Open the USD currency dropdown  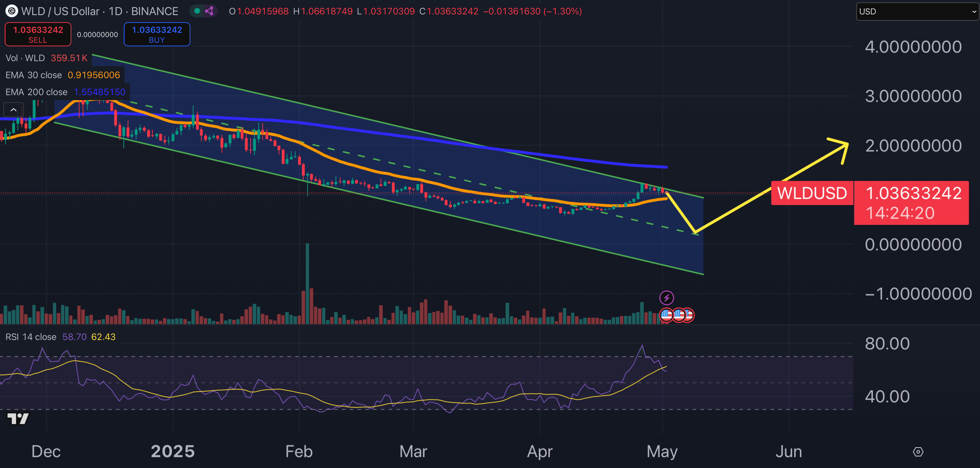coord(917,11)
